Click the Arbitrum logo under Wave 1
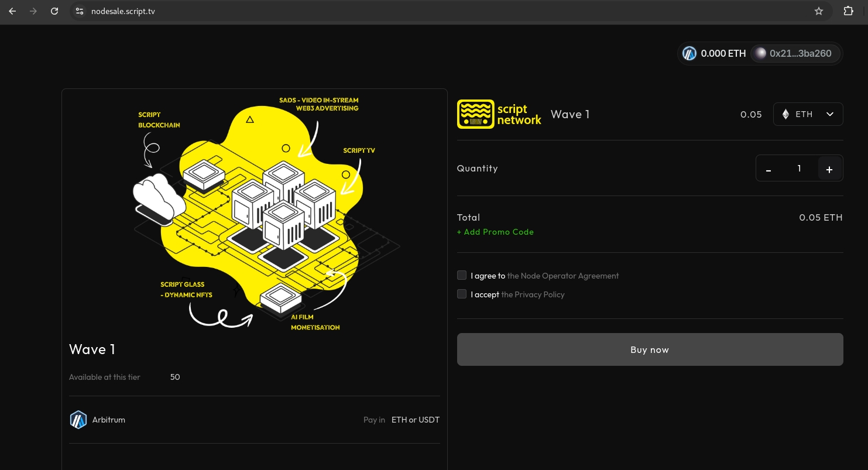868x470 pixels. (78, 420)
